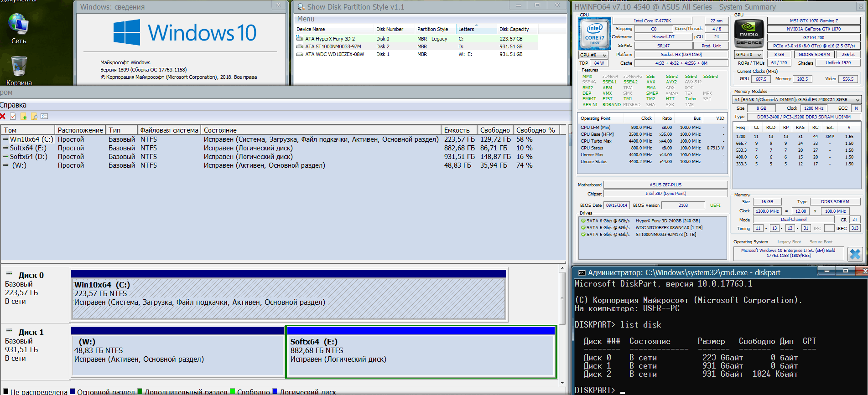Open the Memory Modules bank dropdown
The width and height of the screenshot is (868, 395).
click(x=797, y=100)
